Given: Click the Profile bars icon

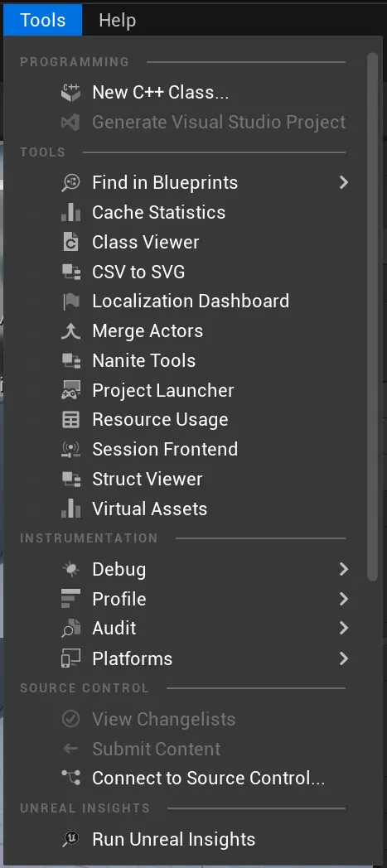Looking at the screenshot, I should click(71, 600).
